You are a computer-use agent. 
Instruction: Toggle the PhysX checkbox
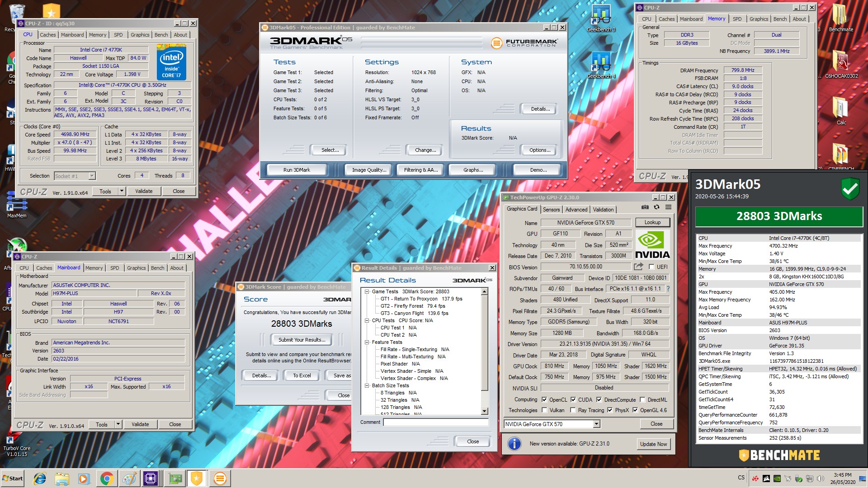(x=610, y=410)
